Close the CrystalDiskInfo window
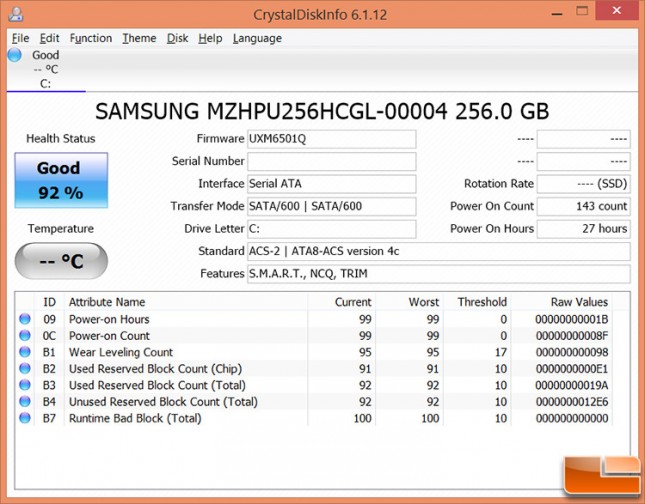 tap(617, 11)
